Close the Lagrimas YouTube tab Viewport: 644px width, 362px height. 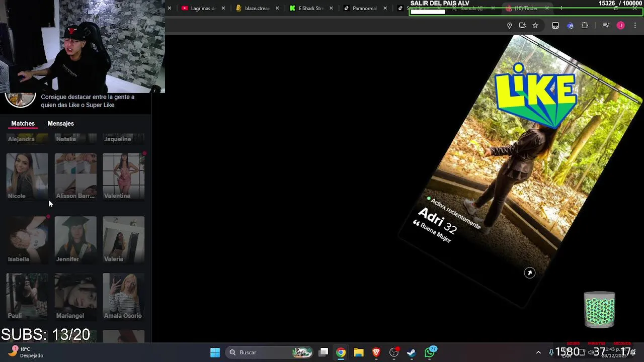pyautogui.click(x=223, y=8)
